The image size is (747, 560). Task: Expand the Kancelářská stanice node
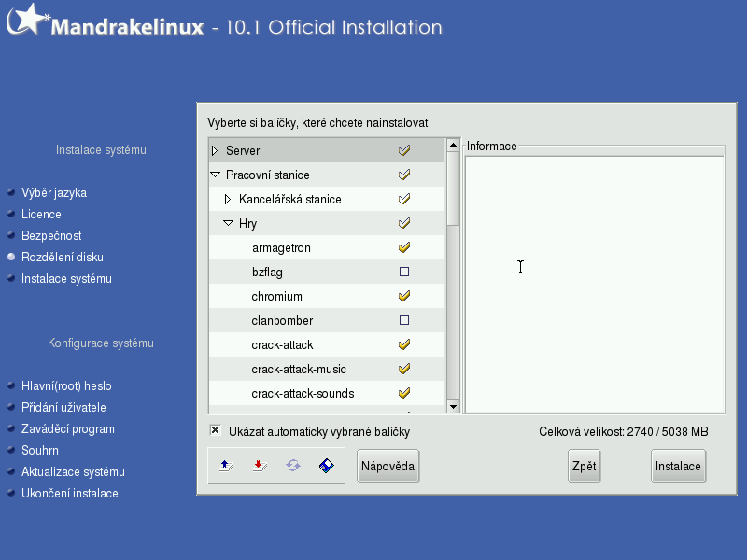click(x=228, y=199)
